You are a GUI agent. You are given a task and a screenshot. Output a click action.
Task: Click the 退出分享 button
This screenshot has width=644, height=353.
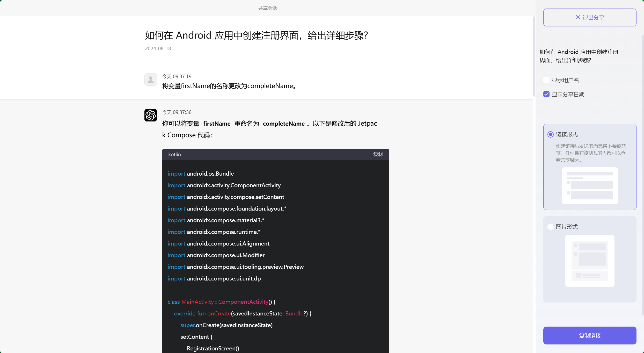[x=590, y=17]
